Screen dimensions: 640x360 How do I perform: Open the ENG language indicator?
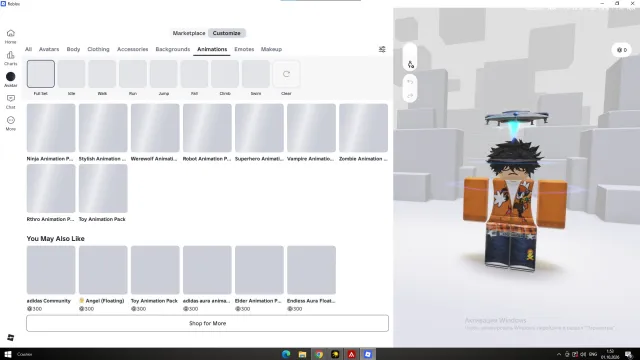point(593,354)
